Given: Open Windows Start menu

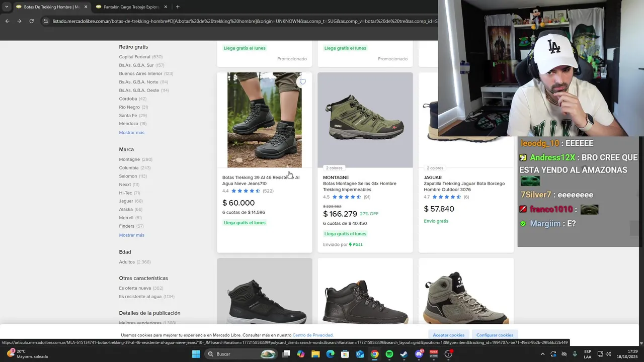Looking at the screenshot, I should point(196,354).
